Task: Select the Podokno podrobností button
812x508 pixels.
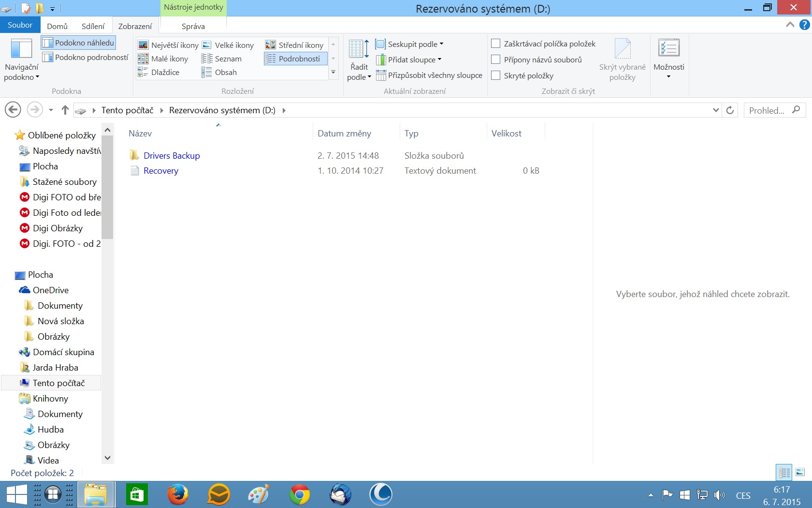Action: coord(86,57)
